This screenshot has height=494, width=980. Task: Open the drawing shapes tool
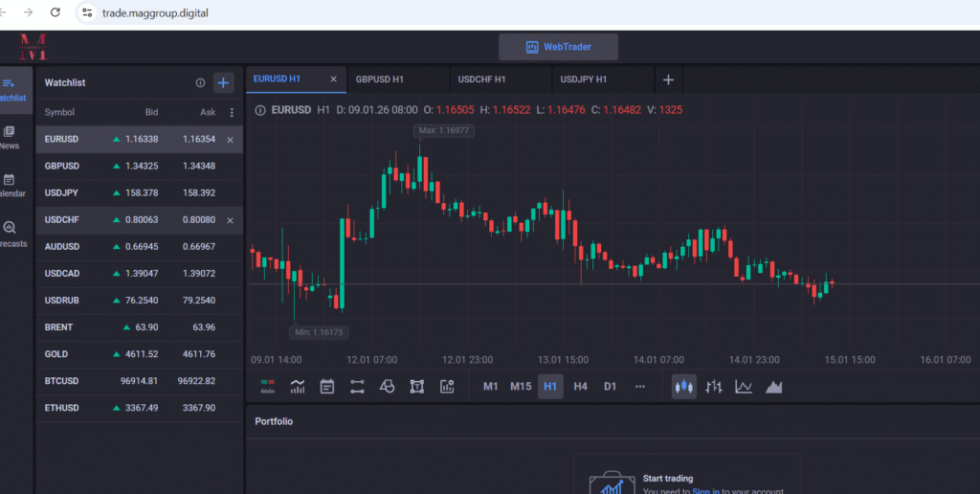pos(387,387)
